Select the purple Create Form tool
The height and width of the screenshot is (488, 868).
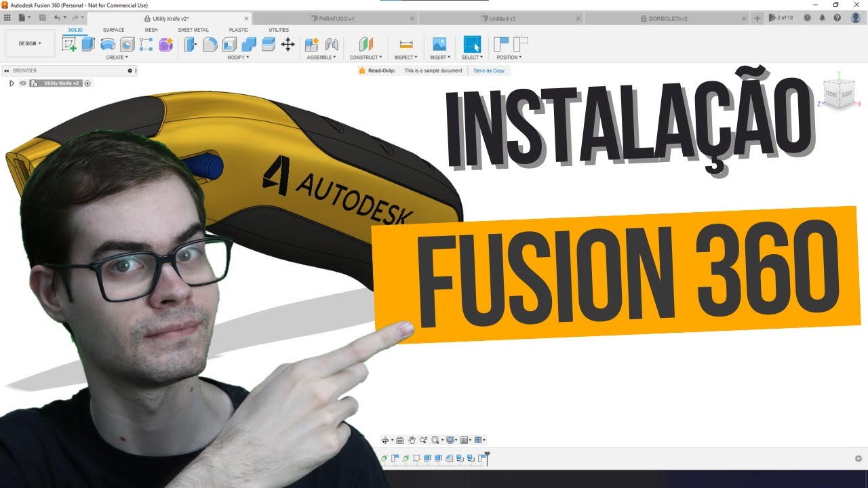tap(165, 45)
